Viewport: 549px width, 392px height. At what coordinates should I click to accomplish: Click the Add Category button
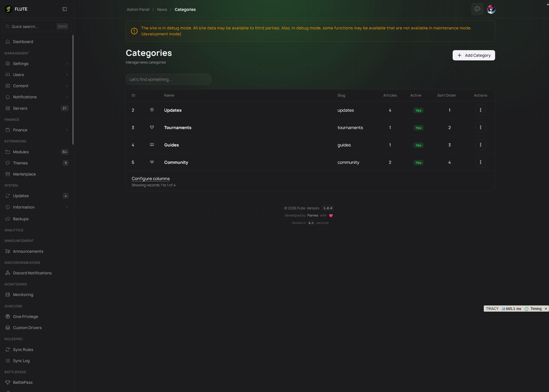pyautogui.click(x=473, y=55)
